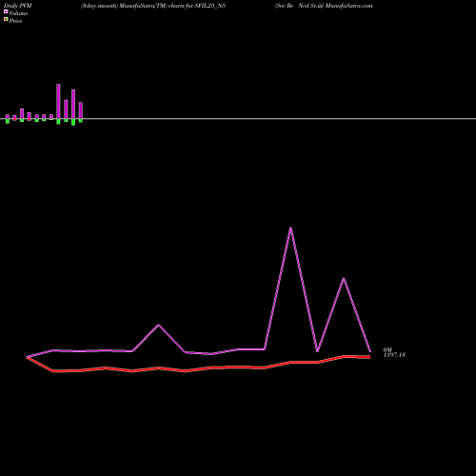Click the Volume legend color swatch
476x476 pixels.
point(6,11)
